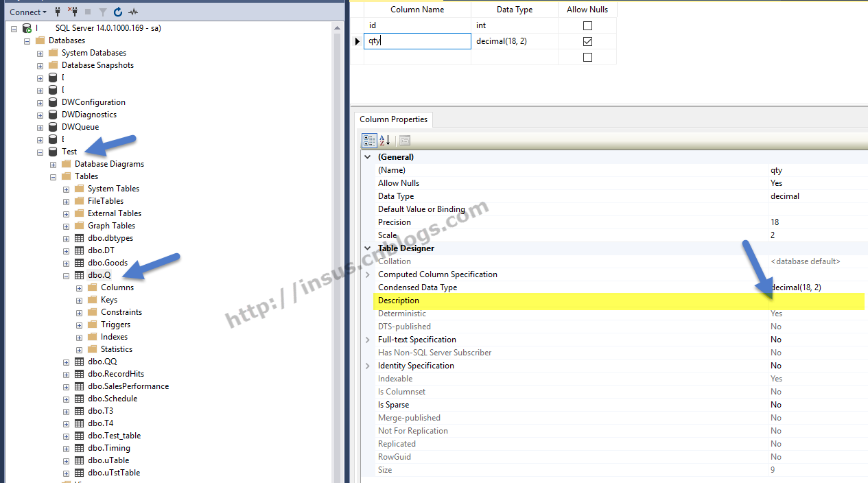Click the Disconnect plug icon with red X
The height and width of the screenshot is (483, 868).
pyautogui.click(x=72, y=12)
